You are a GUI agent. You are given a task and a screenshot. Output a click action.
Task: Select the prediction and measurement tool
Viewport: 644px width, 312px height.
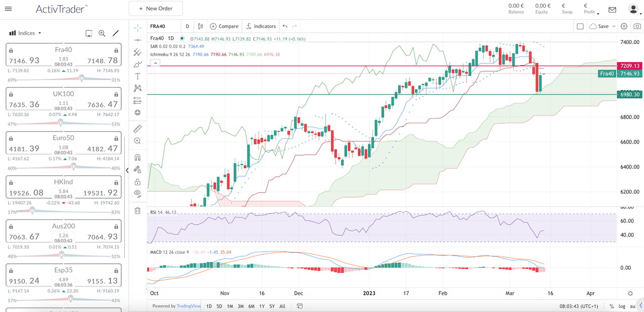click(137, 100)
